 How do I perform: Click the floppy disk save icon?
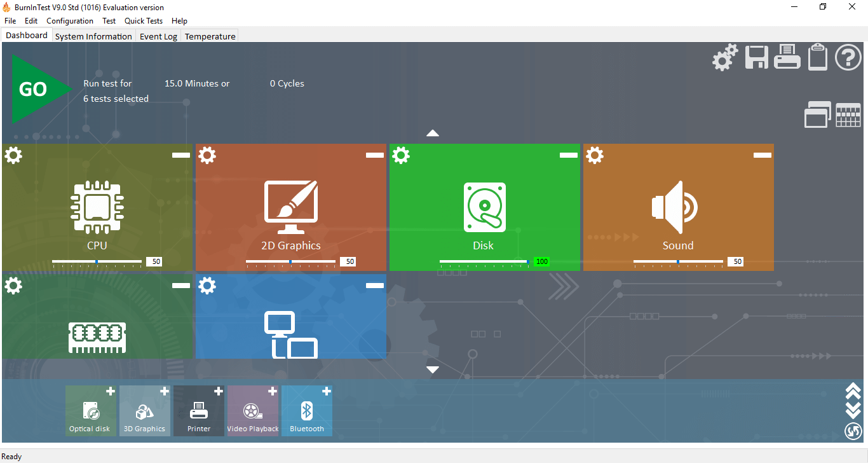click(756, 58)
